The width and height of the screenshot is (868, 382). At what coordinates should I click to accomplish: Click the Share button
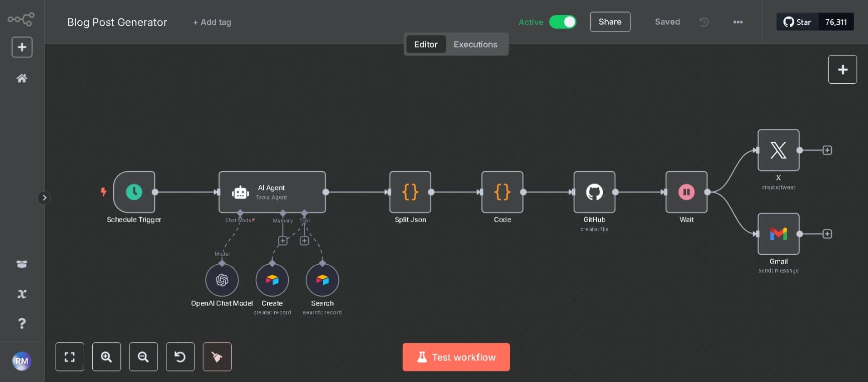[610, 22]
